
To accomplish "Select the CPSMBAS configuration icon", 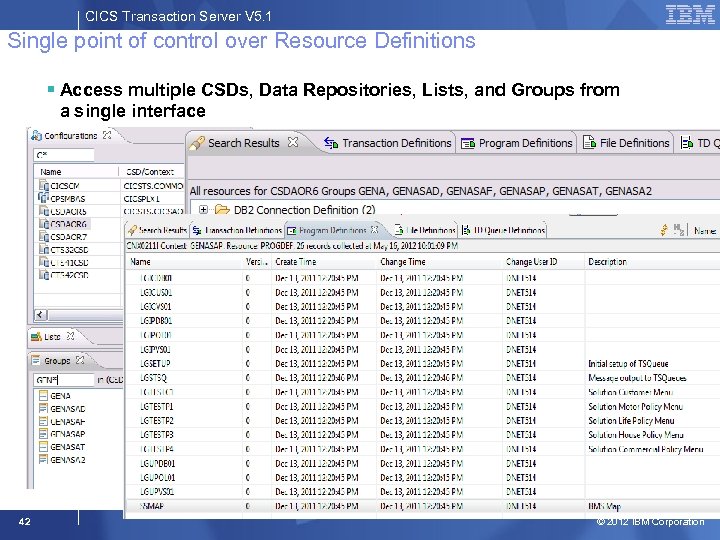I will coord(44,198).
